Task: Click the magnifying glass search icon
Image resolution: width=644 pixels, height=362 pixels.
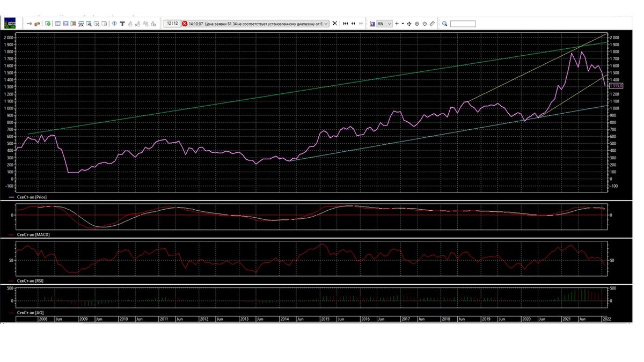Action: point(445,24)
